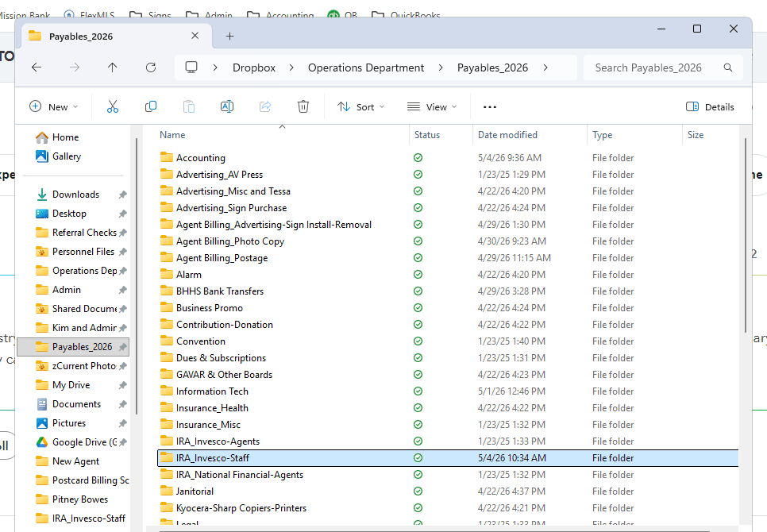This screenshot has width=767, height=532.
Task: Select the Dues & Subscriptions folder
Action: (x=448, y=358)
